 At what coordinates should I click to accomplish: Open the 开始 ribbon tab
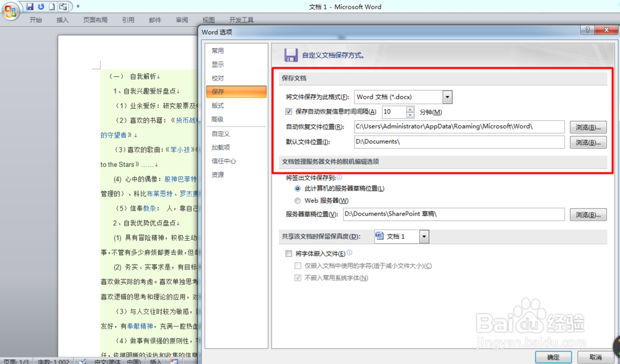pos(35,20)
